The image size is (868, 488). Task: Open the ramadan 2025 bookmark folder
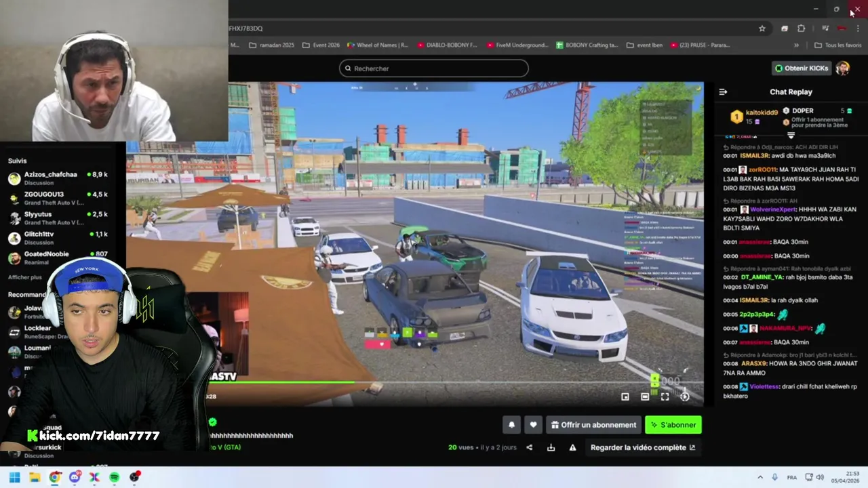coord(272,45)
